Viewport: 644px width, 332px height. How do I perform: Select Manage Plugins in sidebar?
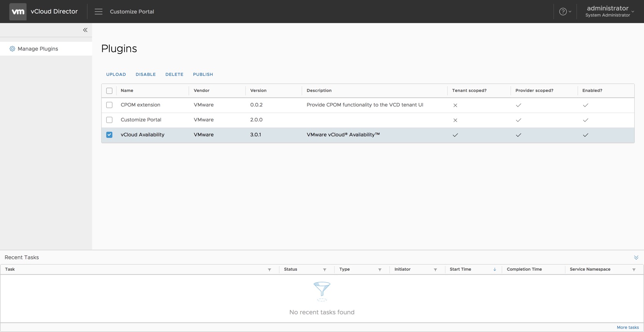[x=38, y=49]
